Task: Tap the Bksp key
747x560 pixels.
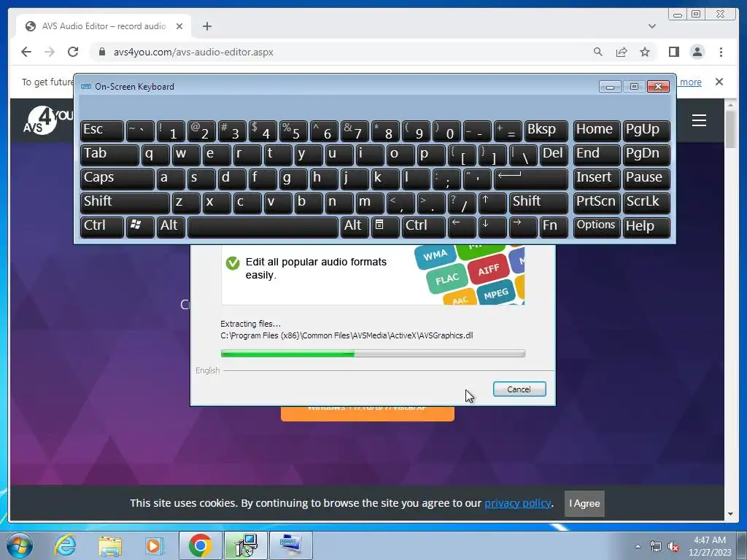Action: click(546, 131)
